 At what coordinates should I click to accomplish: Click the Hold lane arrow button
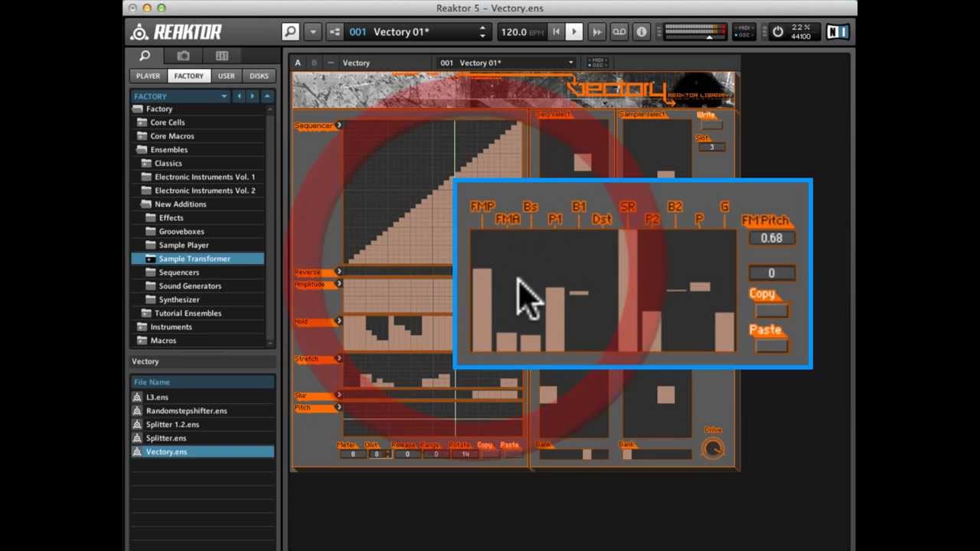coord(338,321)
